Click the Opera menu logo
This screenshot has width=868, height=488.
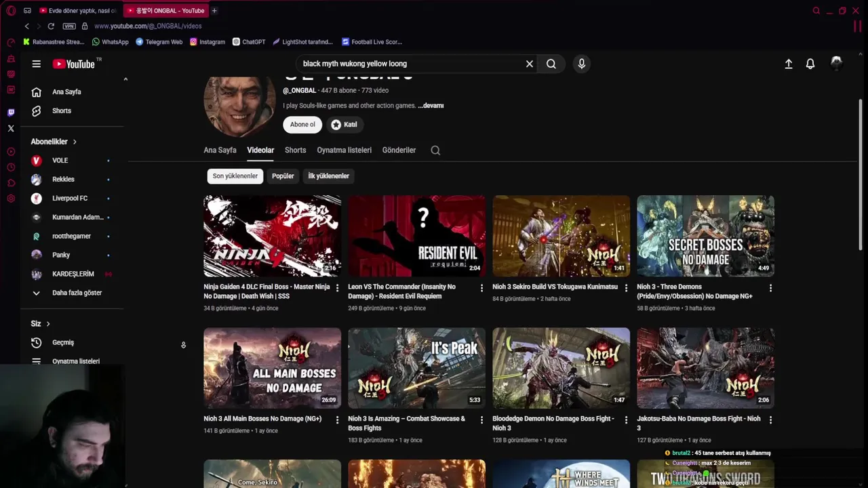(x=11, y=11)
